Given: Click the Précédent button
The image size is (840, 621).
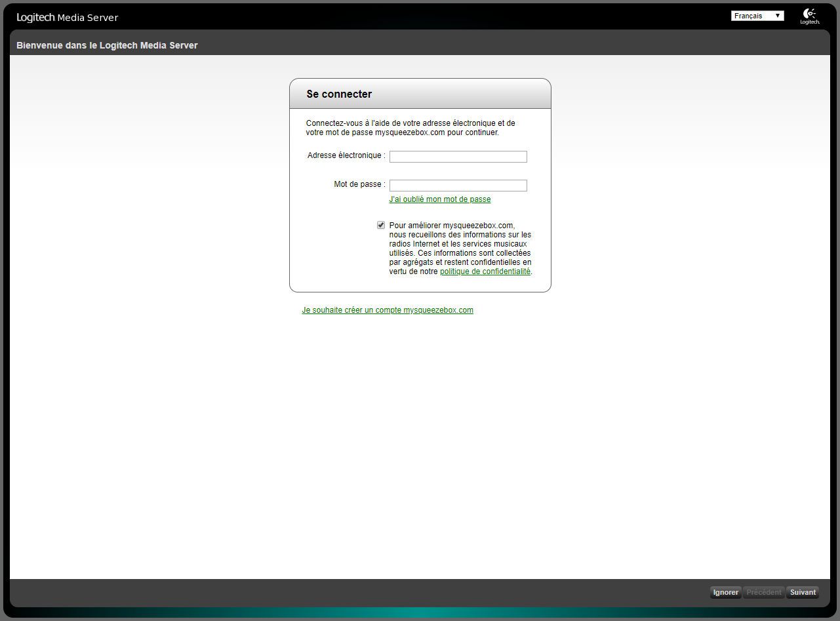Looking at the screenshot, I should [x=764, y=593].
